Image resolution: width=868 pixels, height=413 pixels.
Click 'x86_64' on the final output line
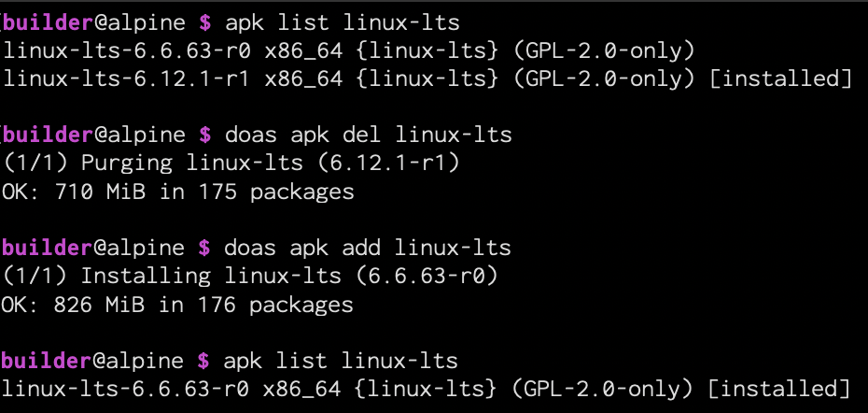click(301, 389)
